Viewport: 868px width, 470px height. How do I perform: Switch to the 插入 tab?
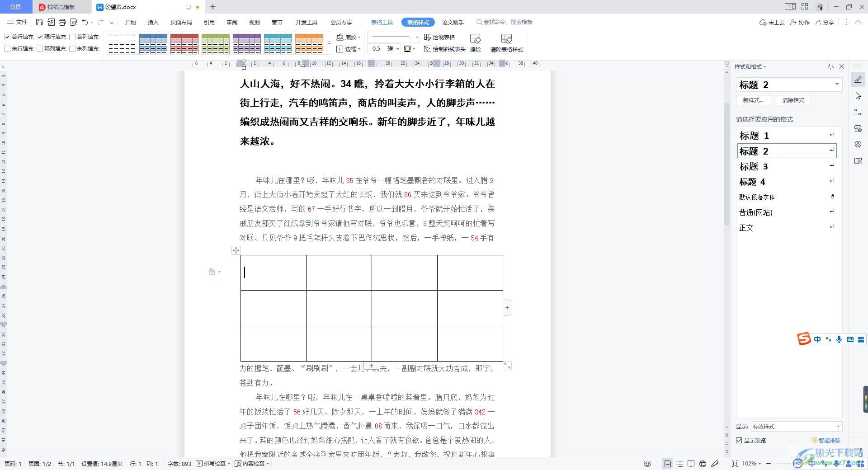click(x=153, y=22)
